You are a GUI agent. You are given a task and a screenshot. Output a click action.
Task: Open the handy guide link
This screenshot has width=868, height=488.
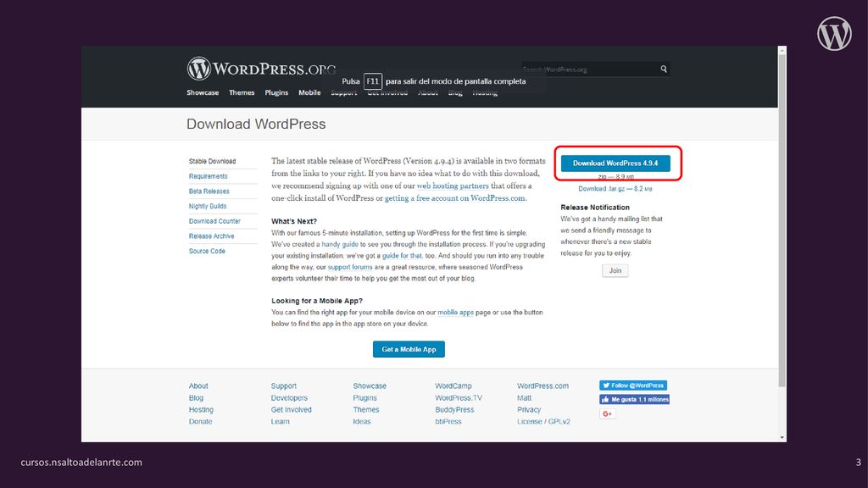point(340,244)
